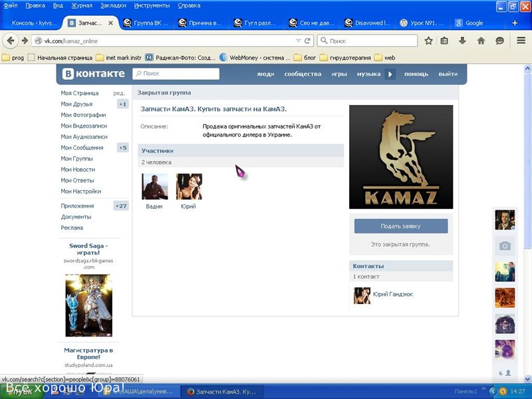Open the Начальная страница bookmark

pyautogui.click(x=61, y=58)
